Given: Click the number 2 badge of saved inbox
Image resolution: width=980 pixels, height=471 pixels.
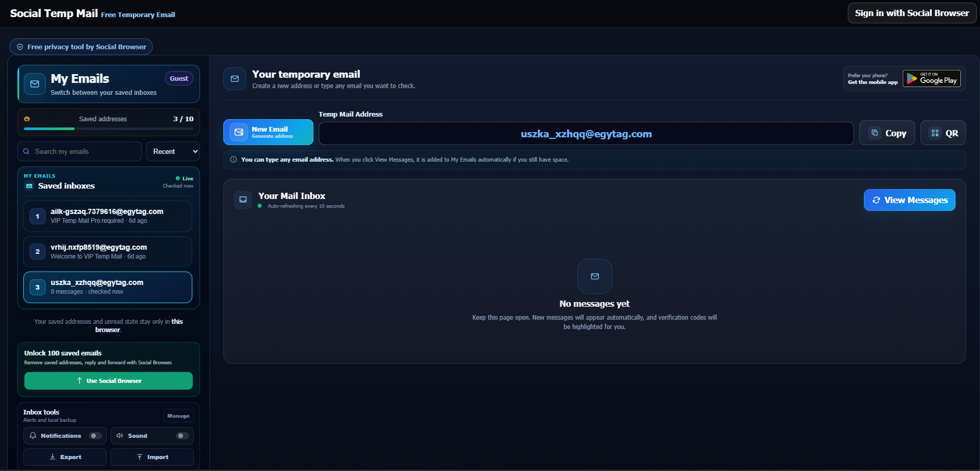Looking at the screenshot, I should [37, 252].
